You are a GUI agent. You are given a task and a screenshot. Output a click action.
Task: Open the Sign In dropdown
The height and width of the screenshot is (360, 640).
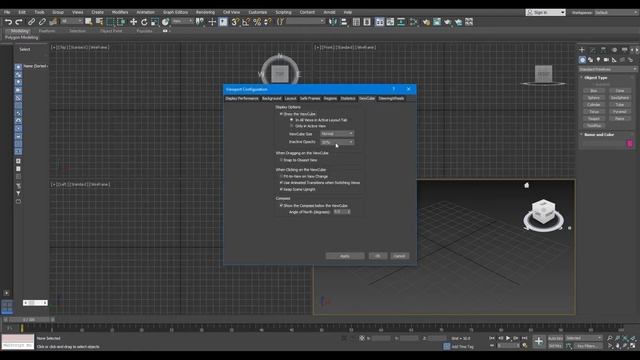pyautogui.click(x=545, y=13)
